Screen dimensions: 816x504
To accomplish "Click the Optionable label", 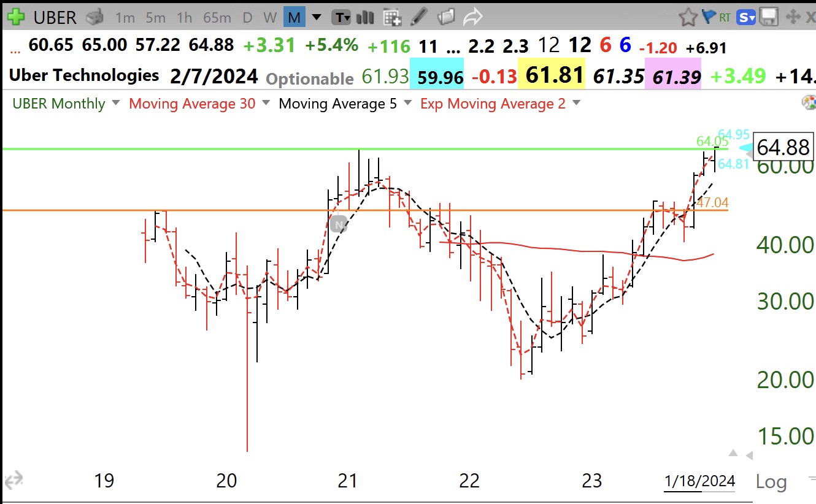I will click(310, 78).
